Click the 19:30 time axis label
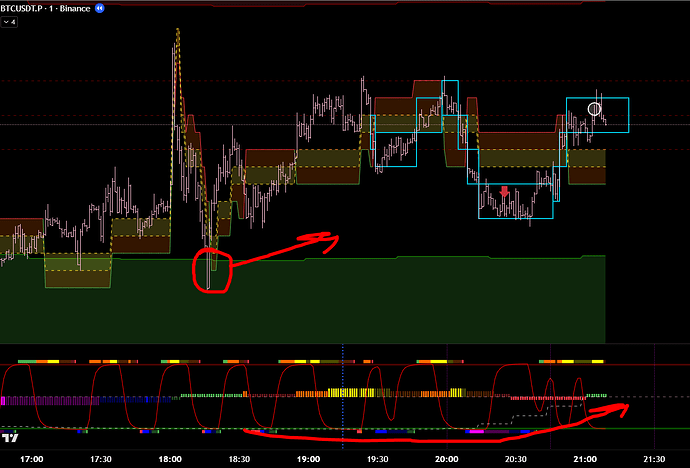Screen dimensions: 690x468 pyautogui.click(x=378, y=459)
